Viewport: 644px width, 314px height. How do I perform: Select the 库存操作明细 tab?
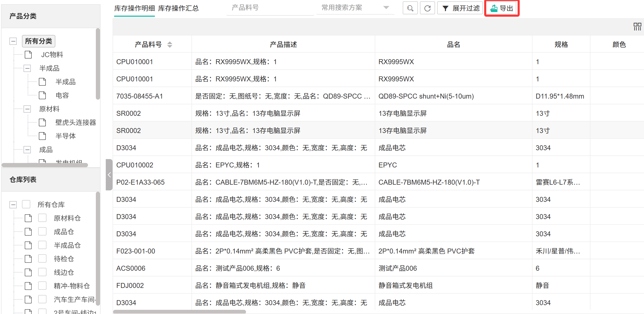point(134,8)
